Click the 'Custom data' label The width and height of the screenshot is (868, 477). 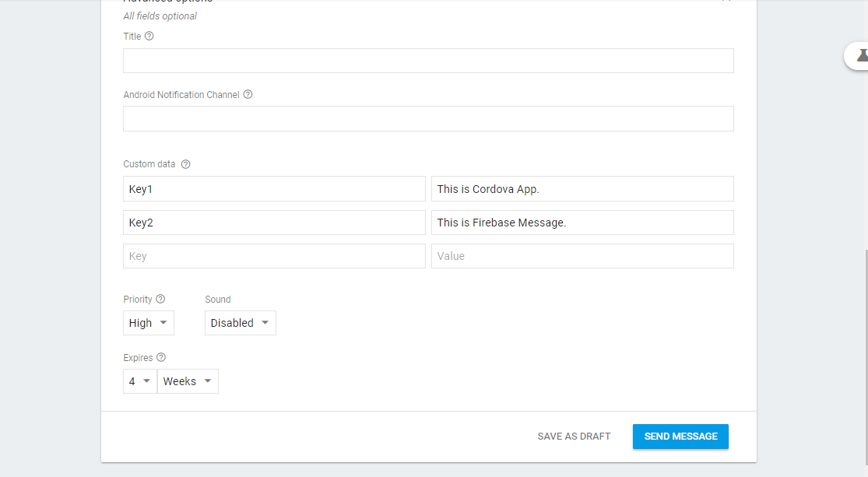pos(149,164)
